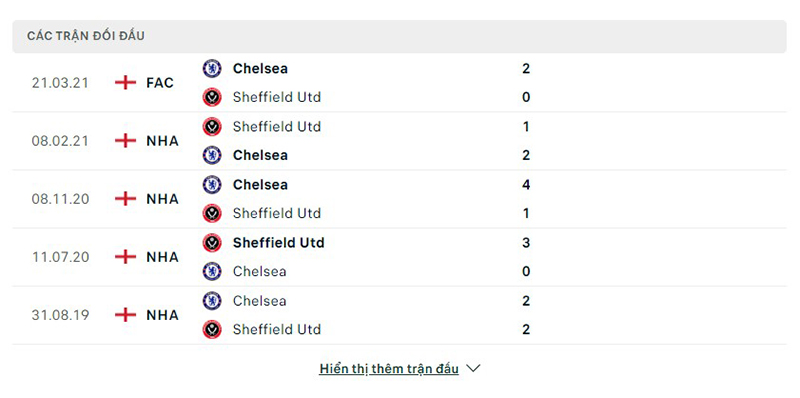Click Sheffield Utd crest in 31.08.19 match
Screen dimensions: 800x398
tap(212, 329)
